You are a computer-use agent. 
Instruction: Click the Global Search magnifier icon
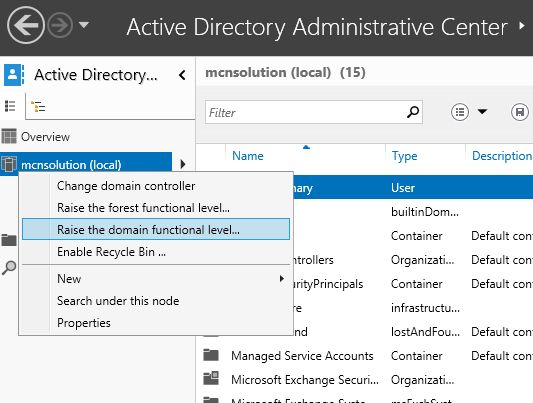click(9, 268)
